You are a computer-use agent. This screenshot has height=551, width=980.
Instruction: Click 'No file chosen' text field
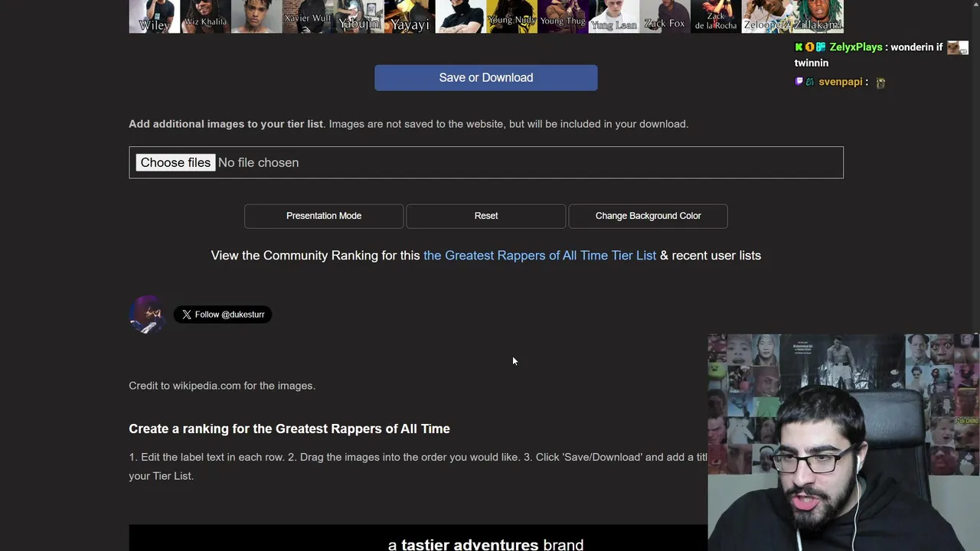coord(258,162)
